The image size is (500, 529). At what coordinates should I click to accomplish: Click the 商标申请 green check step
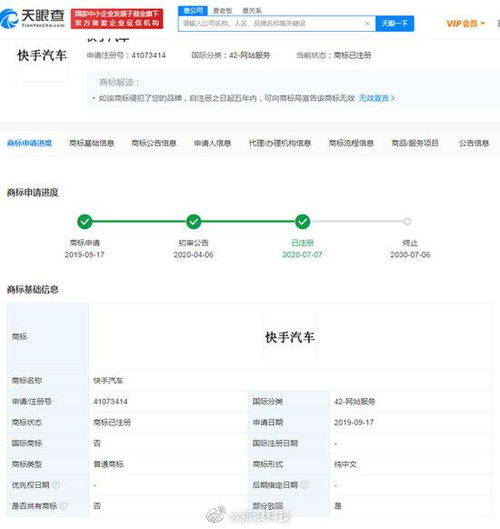coord(85,222)
